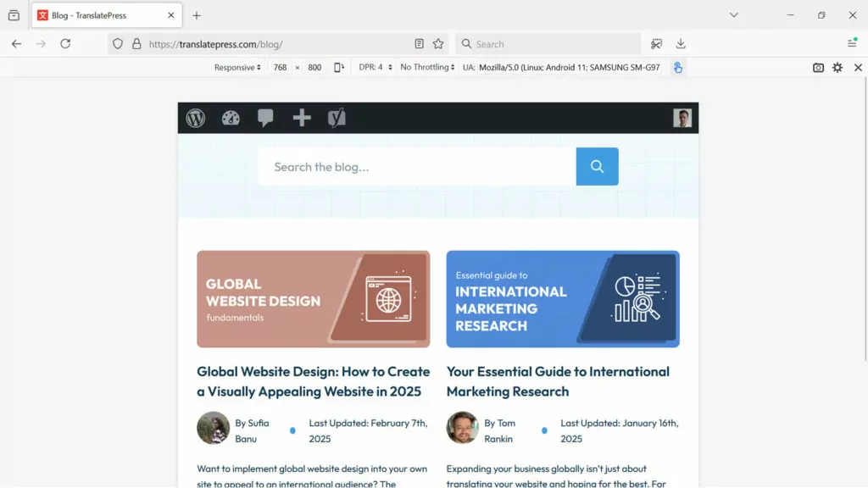This screenshot has width=868, height=488.
Task: Open Comments bubble icon in admin bar
Action: point(265,118)
